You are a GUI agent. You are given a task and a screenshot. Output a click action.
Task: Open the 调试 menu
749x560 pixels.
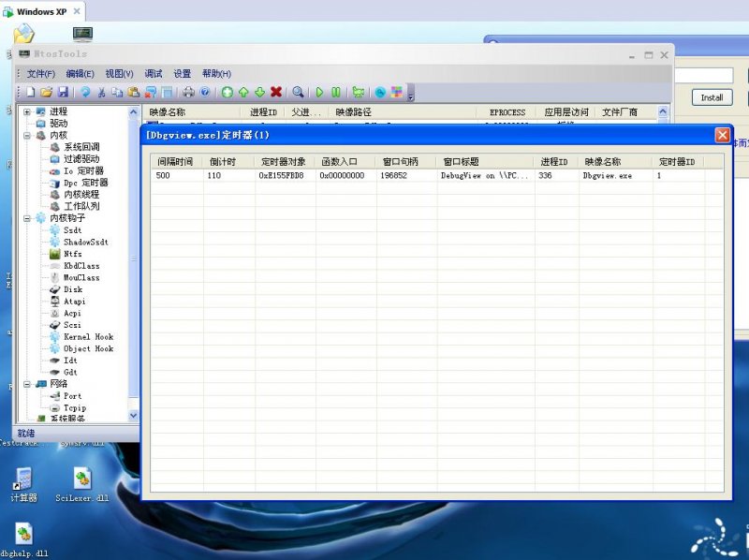(154, 74)
